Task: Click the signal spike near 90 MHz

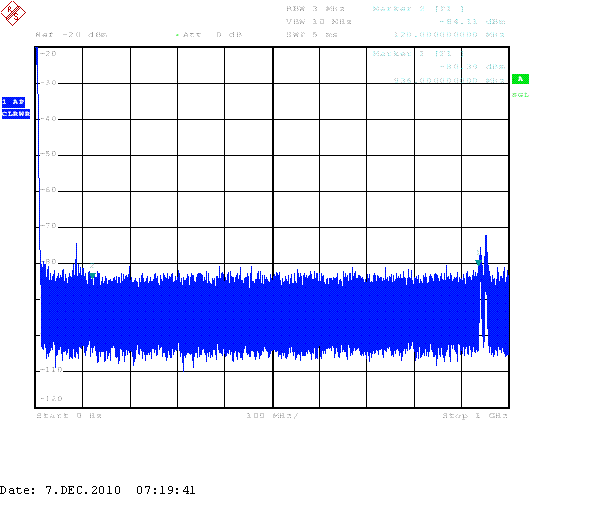Action: 76,255
